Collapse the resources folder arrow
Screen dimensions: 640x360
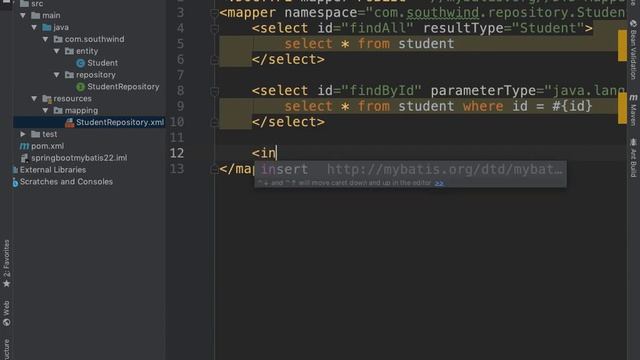tap(34, 98)
